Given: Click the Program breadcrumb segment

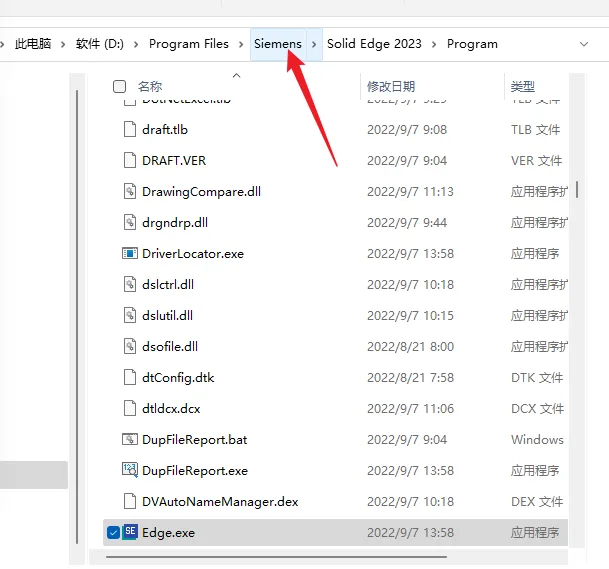Looking at the screenshot, I should coord(472,44).
